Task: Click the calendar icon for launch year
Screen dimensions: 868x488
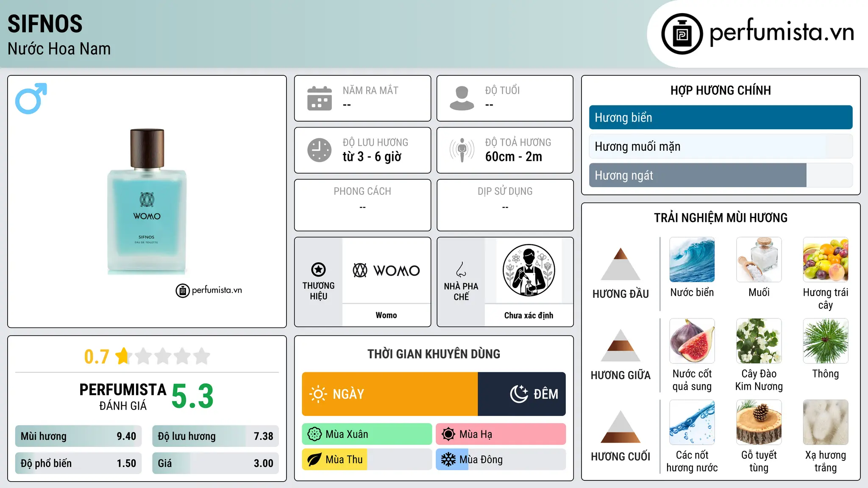Action: click(x=320, y=98)
